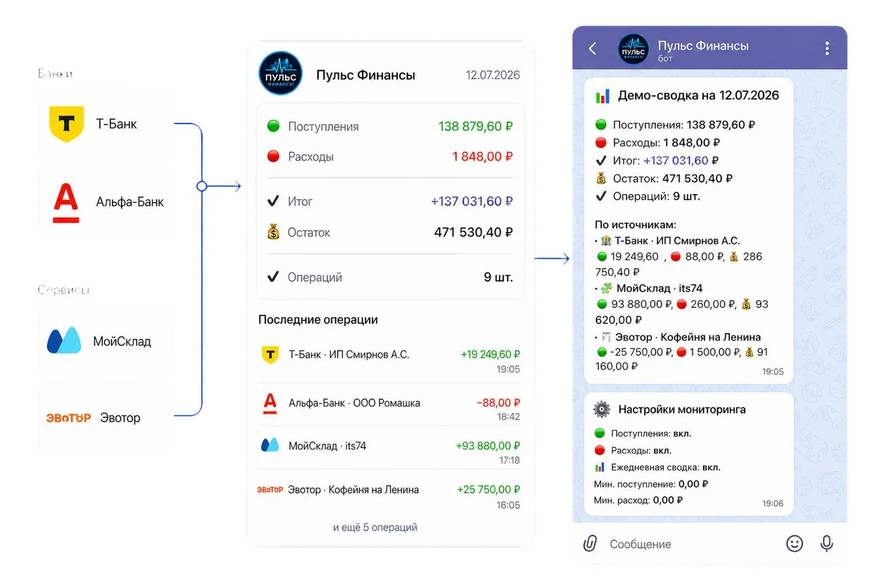Image resolution: width=882 pixels, height=588 pixels.
Task: Click the gear icon beside Настройки мониторинга
Action: coord(601,410)
